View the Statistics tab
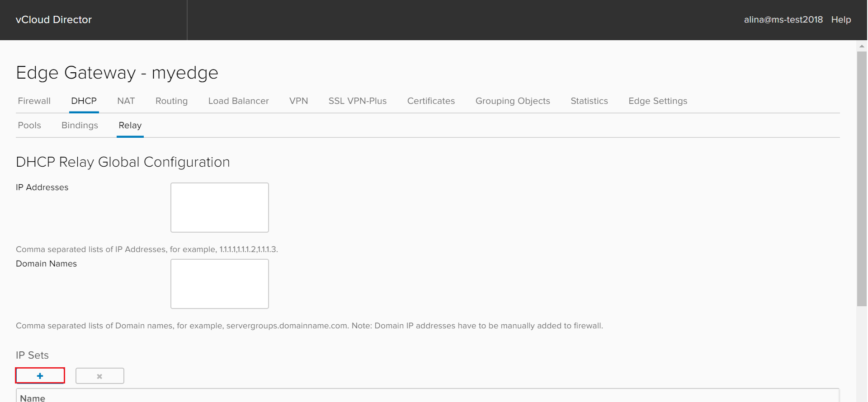The height and width of the screenshot is (402, 868). (x=589, y=101)
